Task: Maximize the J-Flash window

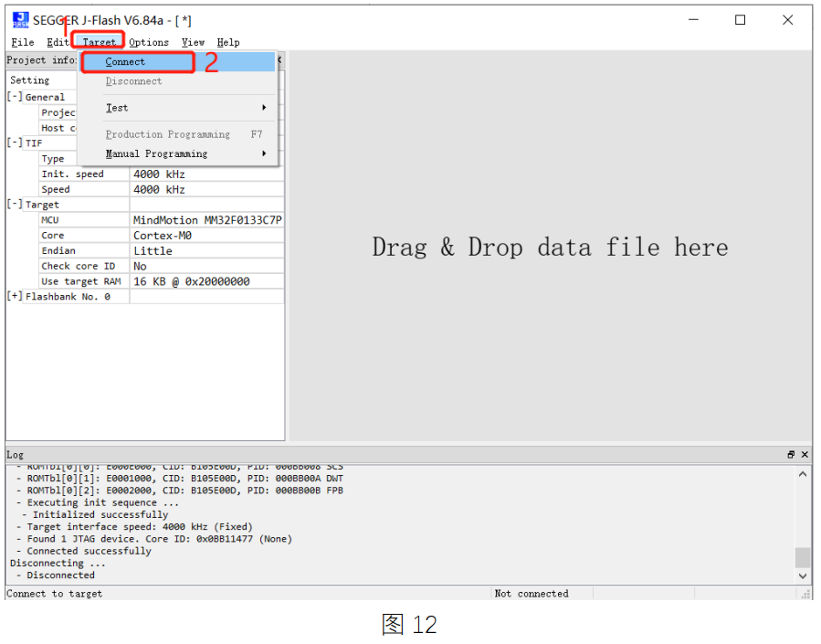Action: point(740,20)
